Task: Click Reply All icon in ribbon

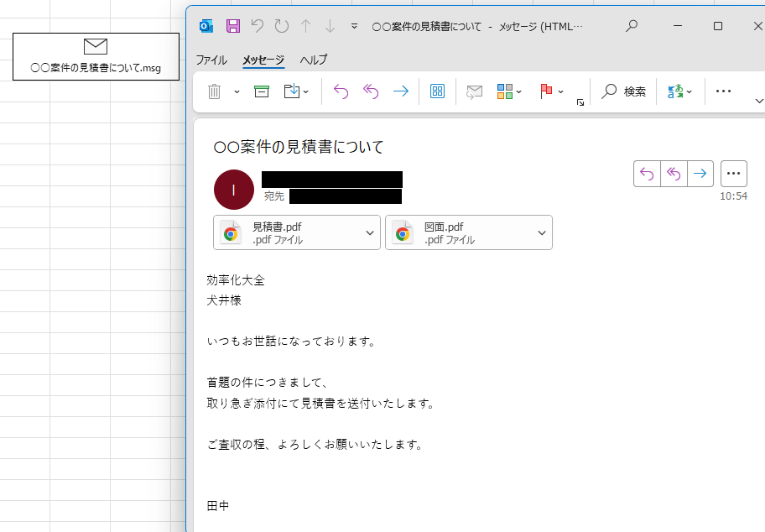Action: point(371,91)
